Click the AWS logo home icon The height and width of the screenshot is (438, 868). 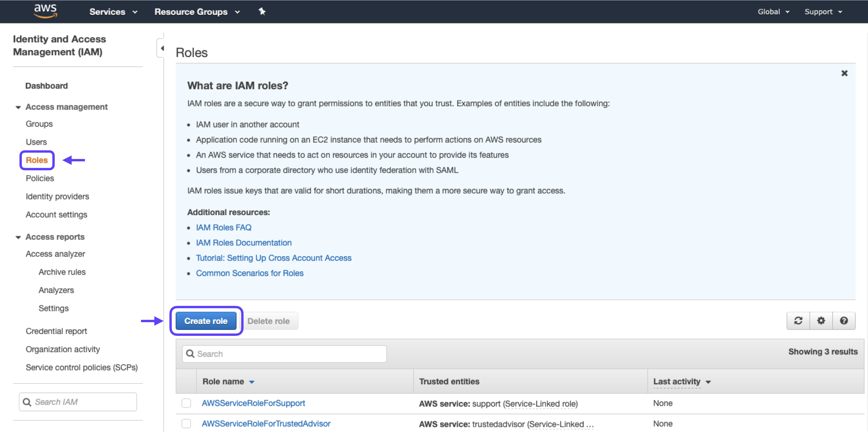pyautogui.click(x=45, y=11)
